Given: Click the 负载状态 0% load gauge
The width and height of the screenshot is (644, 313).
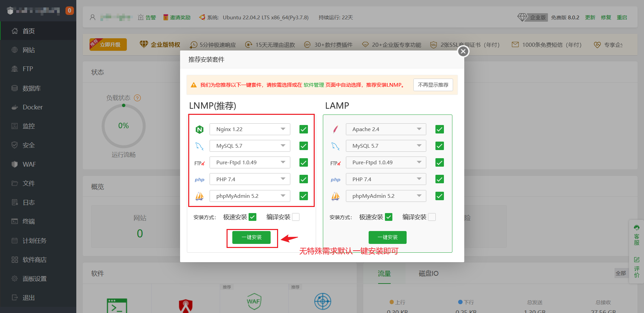Looking at the screenshot, I should click(x=123, y=126).
